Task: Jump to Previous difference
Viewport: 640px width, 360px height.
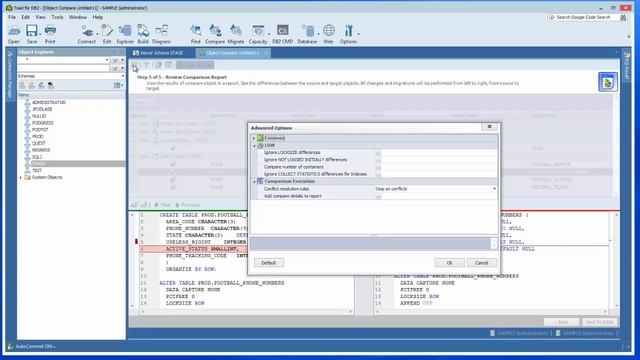Action: point(187,205)
